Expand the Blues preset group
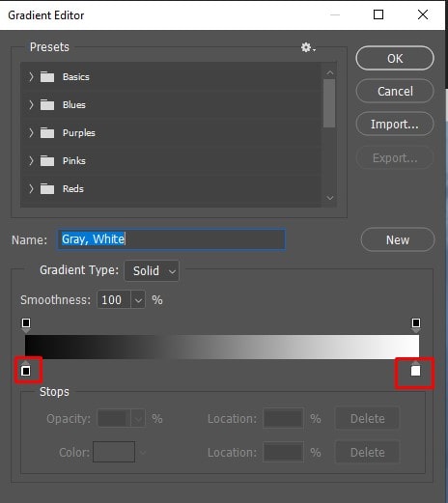 click(31, 105)
